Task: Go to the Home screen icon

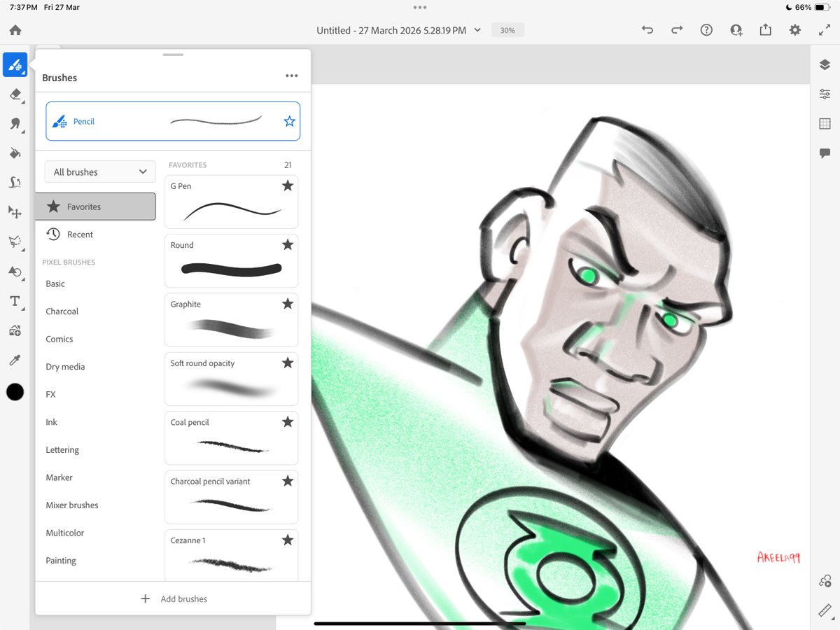Action: 15,30
